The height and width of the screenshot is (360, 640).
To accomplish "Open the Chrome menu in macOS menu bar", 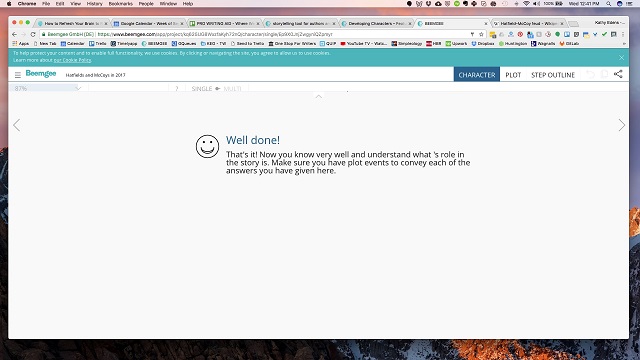I will 27,4.
